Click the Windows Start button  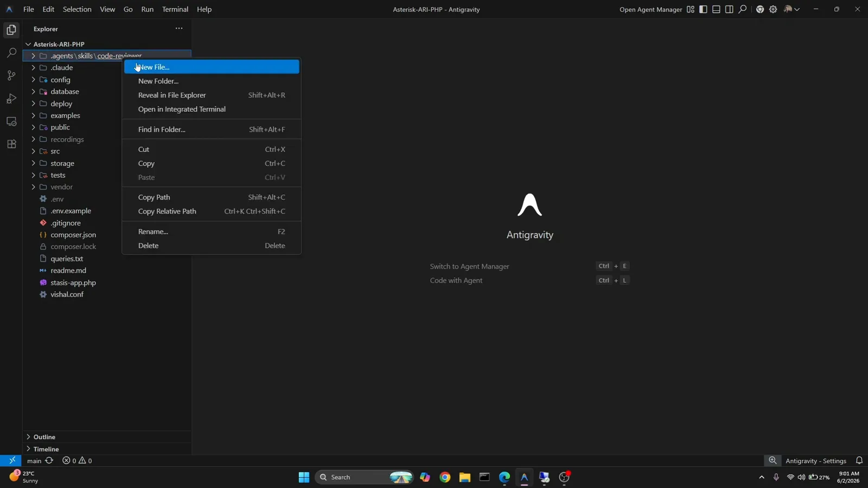304,477
